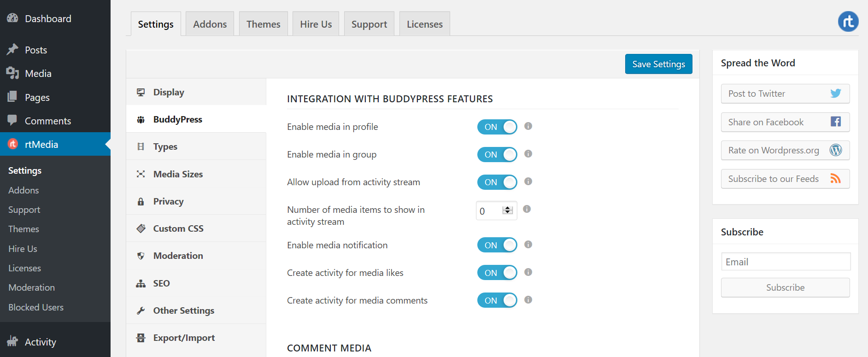868x357 pixels.
Task: Open Types settings section
Action: [x=196, y=146]
